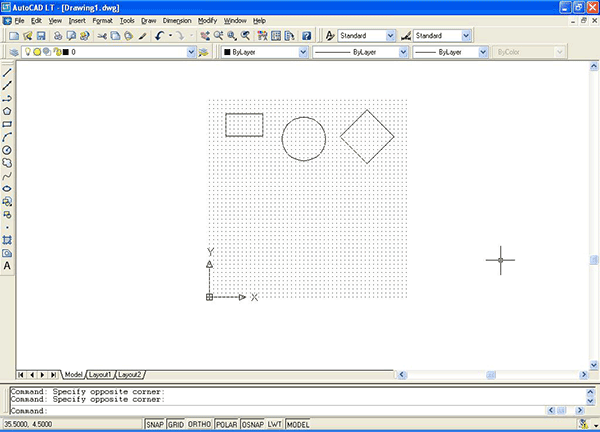Toggle layer 0 freeze sun icon

(x=37, y=52)
